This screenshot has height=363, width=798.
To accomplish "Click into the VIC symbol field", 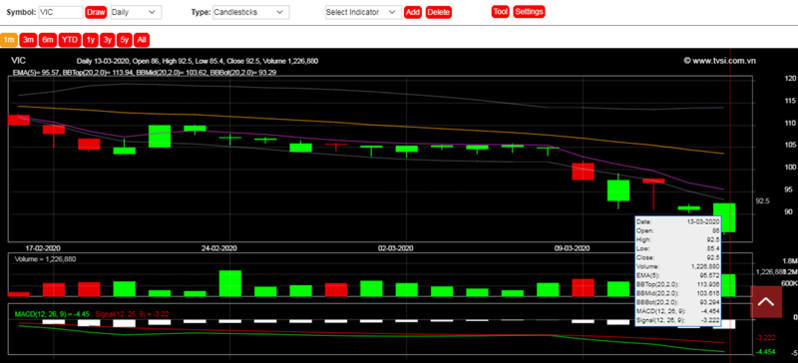I will [x=61, y=12].
